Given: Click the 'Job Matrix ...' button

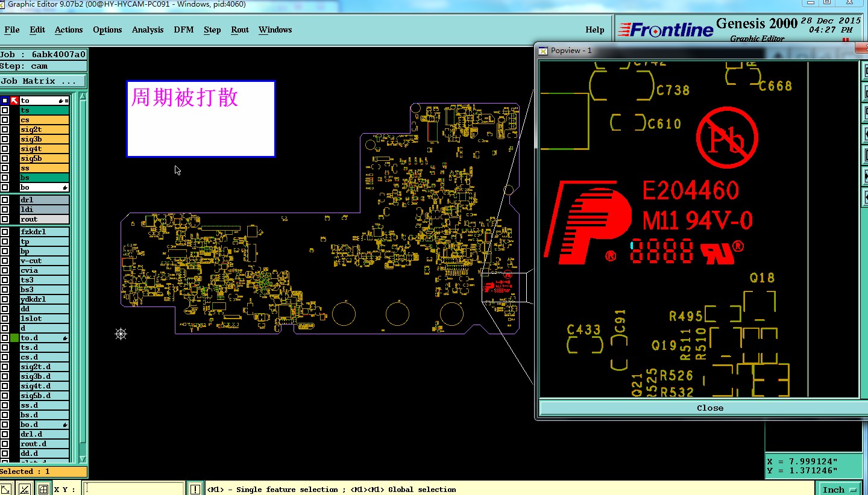Looking at the screenshot, I should click(43, 81).
